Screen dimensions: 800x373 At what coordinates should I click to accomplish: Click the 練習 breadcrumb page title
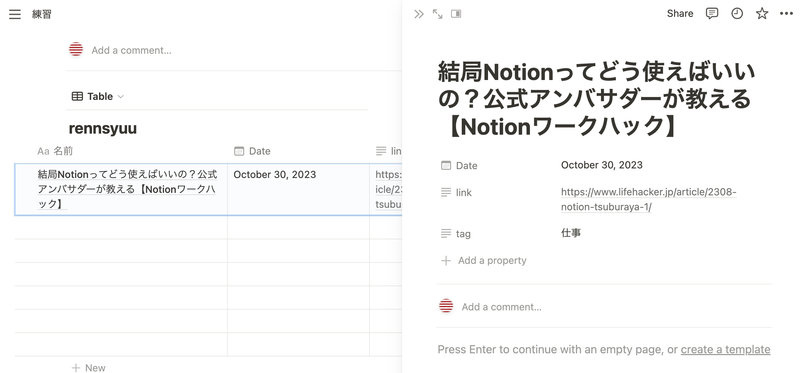click(42, 14)
